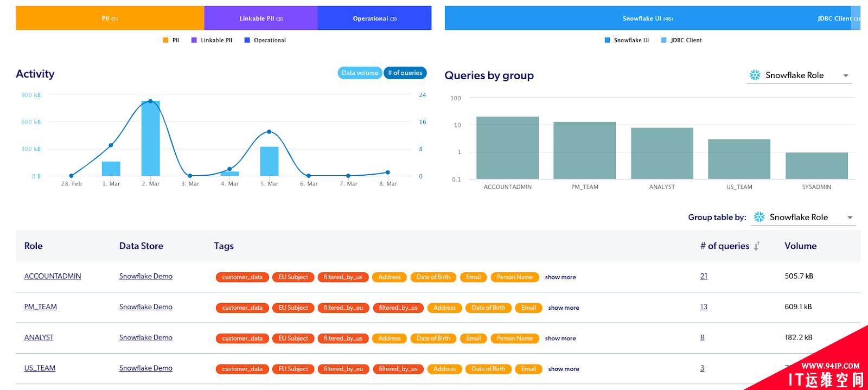The width and height of the screenshot is (868, 390).
Task: Select the purple Linkable PII (3) bar segment
Action: click(261, 18)
